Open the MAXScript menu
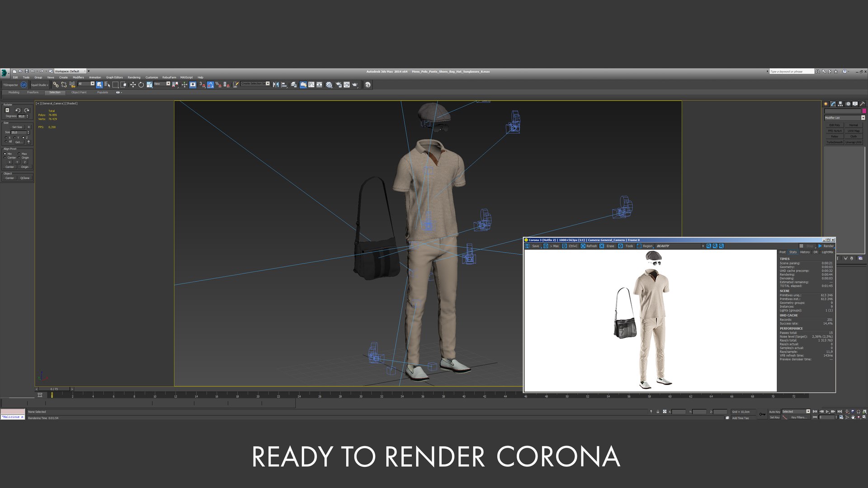Viewport: 868px width, 488px height. (x=186, y=77)
